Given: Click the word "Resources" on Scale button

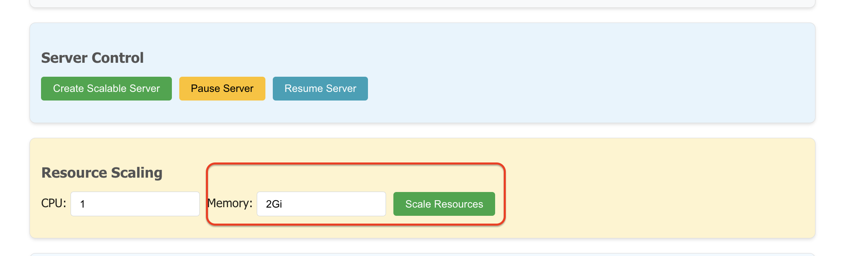Looking at the screenshot, I should 459,204.
